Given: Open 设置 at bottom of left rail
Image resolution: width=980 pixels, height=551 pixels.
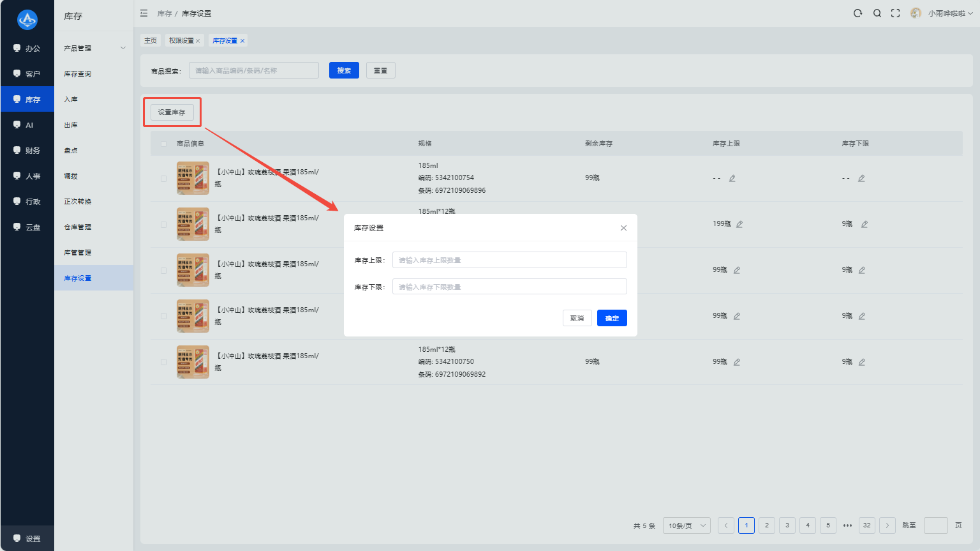Looking at the screenshot, I should [x=27, y=538].
